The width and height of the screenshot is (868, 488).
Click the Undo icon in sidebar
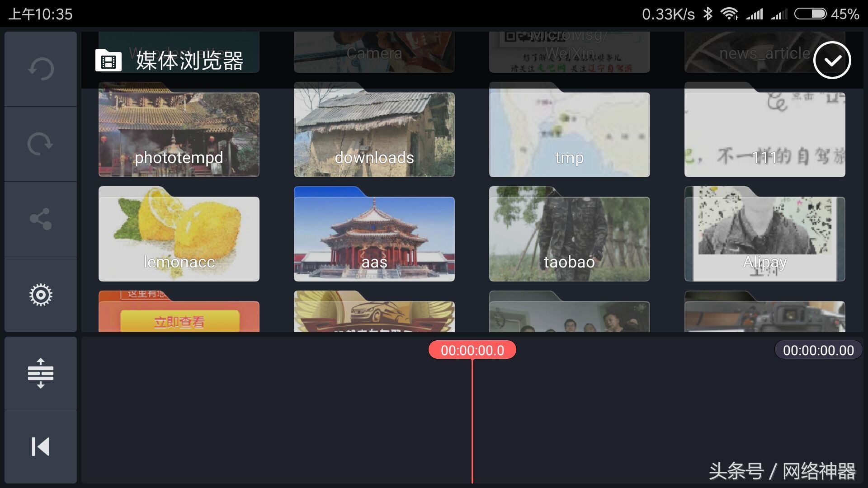(x=40, y=69)
